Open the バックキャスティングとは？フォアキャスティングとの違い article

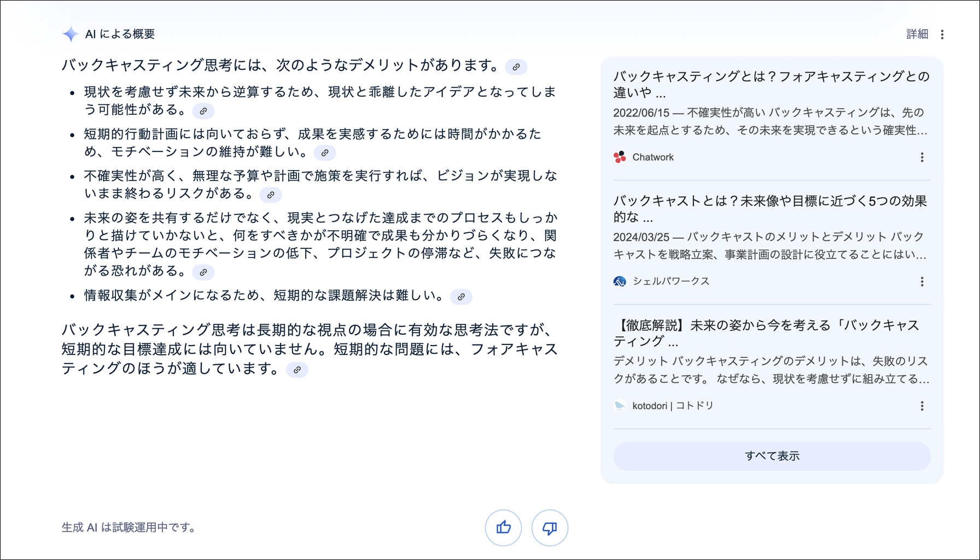pos(771,84)
